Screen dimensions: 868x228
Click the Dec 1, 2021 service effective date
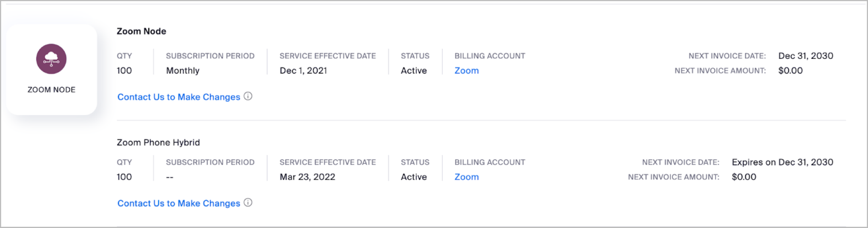pyautogui.click(x=303, y=71)
